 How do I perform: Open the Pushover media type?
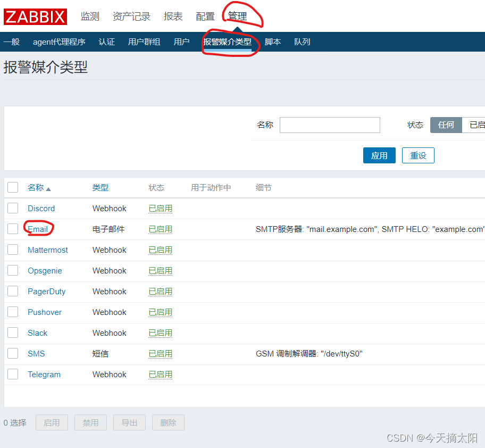pyautogui.click(x=45, y=312)
